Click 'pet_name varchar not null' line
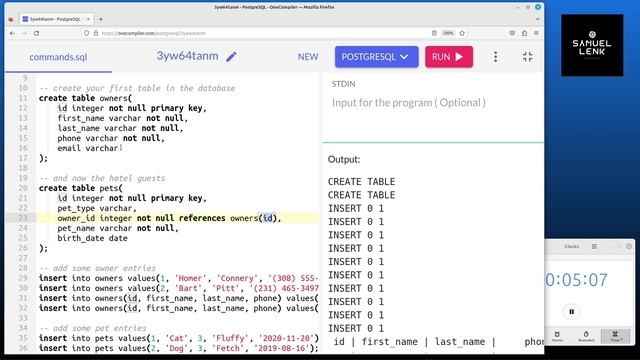This screenshot has width=640, height=360. pyautogui.click(x=118, y=228)
